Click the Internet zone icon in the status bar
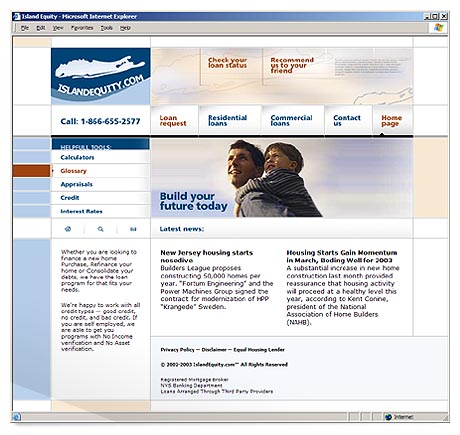 388,417
